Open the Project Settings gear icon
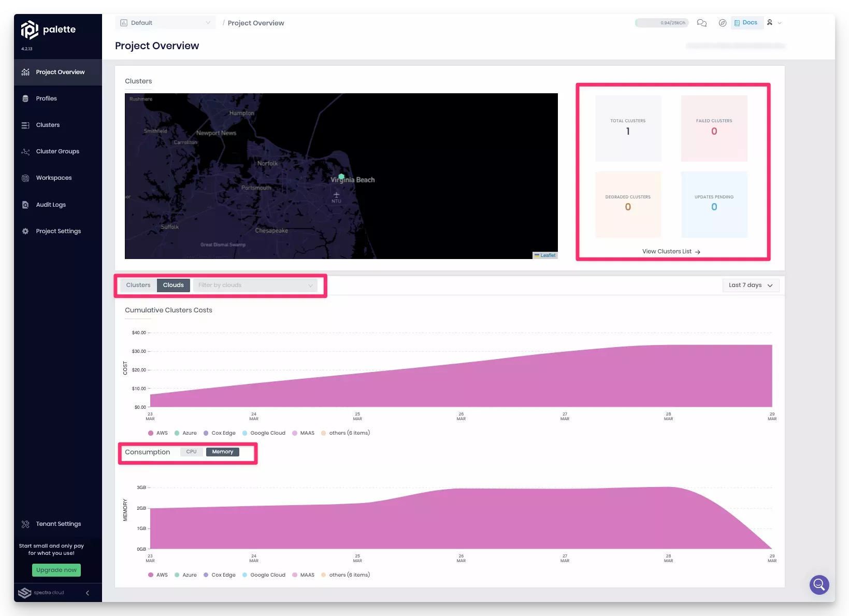The width and height of the screenshot is (849, 616). (25, 231)
